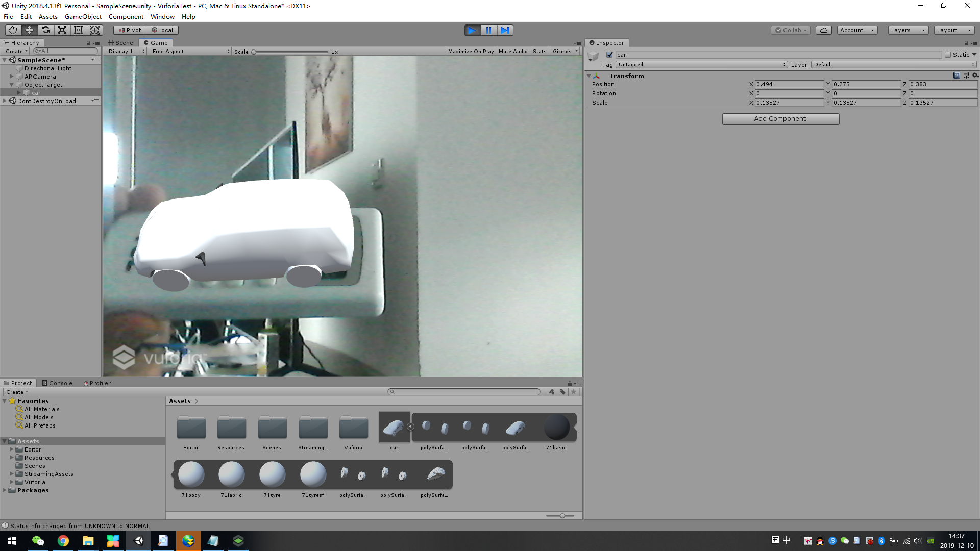980x551 pixels.
Task: Toggle Mute Audio button
Action: [513, 52]
